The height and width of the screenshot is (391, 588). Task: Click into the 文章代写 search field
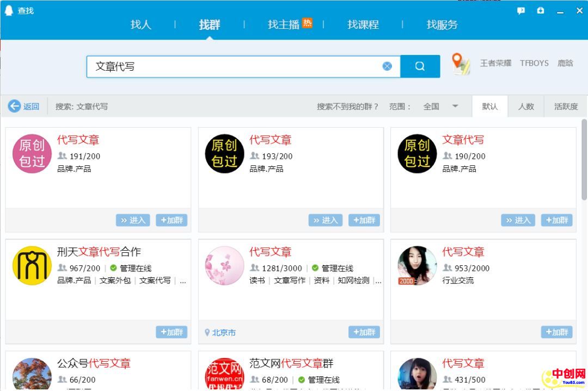click(234, 66)
